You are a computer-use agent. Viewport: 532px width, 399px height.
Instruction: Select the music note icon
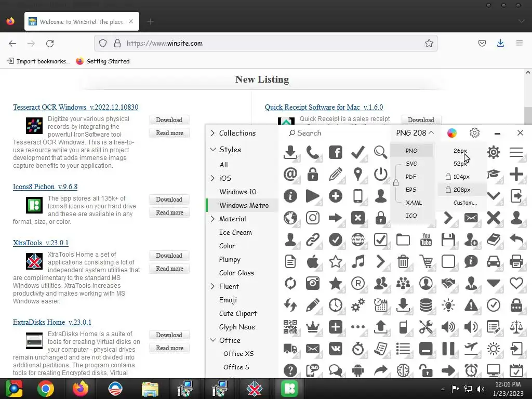(358, 262)
